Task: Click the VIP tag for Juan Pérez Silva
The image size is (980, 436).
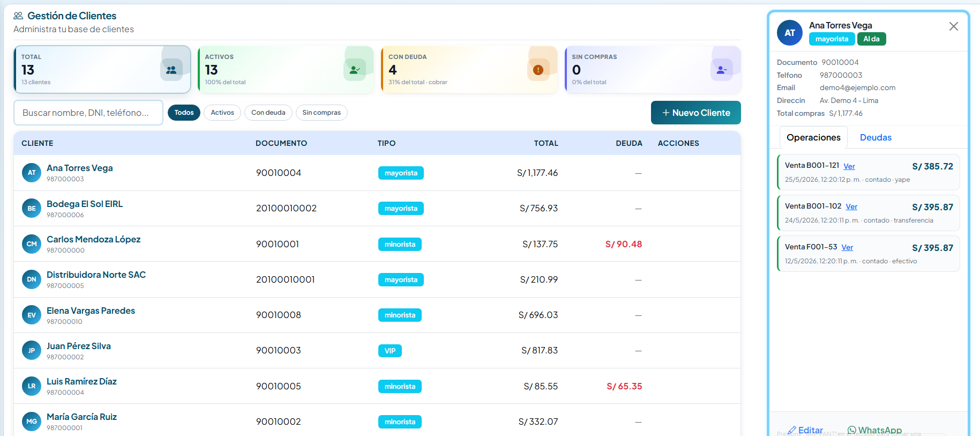Action: pyautogui.click(x=390, y=351)
